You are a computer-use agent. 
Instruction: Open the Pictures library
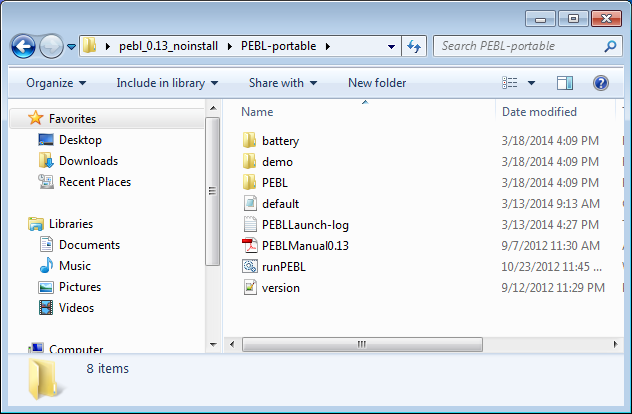tap(80, 287)
